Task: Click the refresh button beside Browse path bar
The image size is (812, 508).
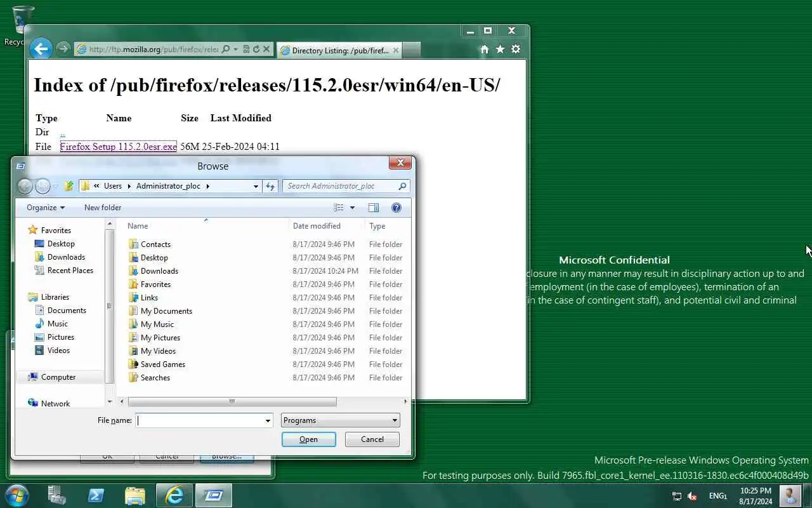Action: coord(271,186)
